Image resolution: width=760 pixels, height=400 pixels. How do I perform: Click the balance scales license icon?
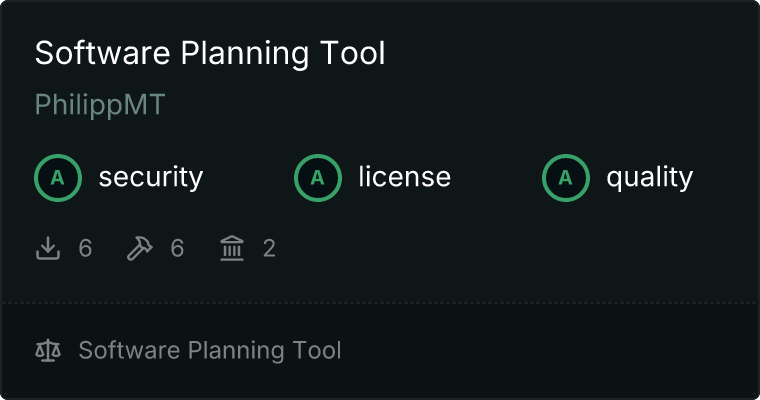[x=48, y=351]
